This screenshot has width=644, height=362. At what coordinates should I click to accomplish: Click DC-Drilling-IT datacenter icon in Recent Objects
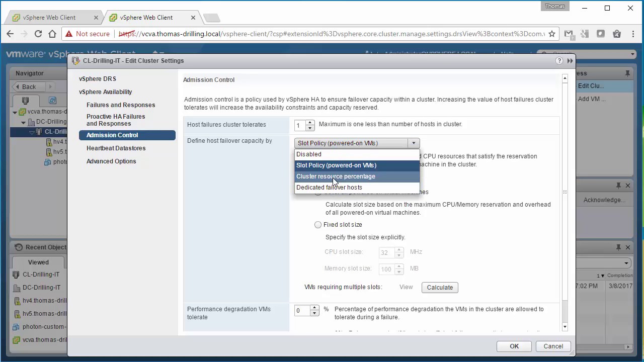(15, 288)
